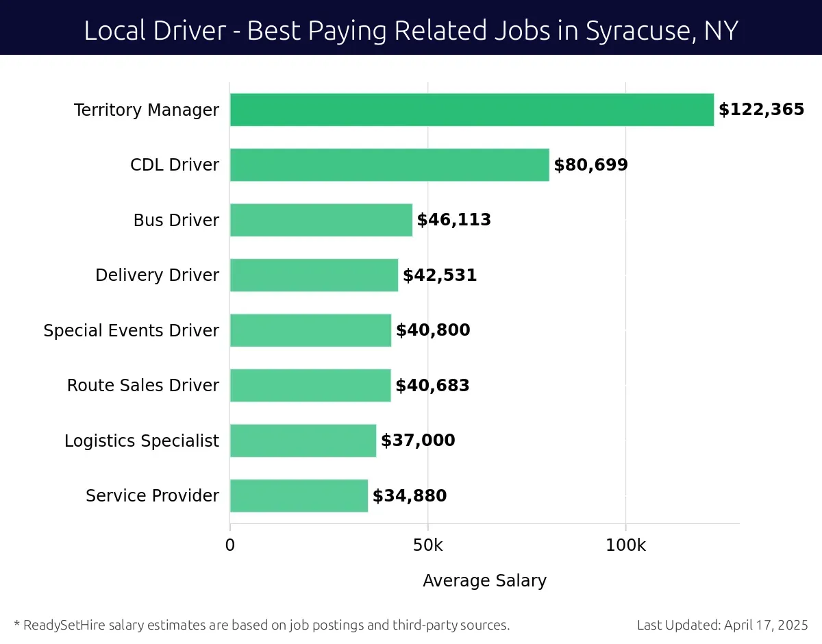Click the '0' axis tick label
Image resolution: width=822 pixels, height=644 pixels.
pos(230,545)
